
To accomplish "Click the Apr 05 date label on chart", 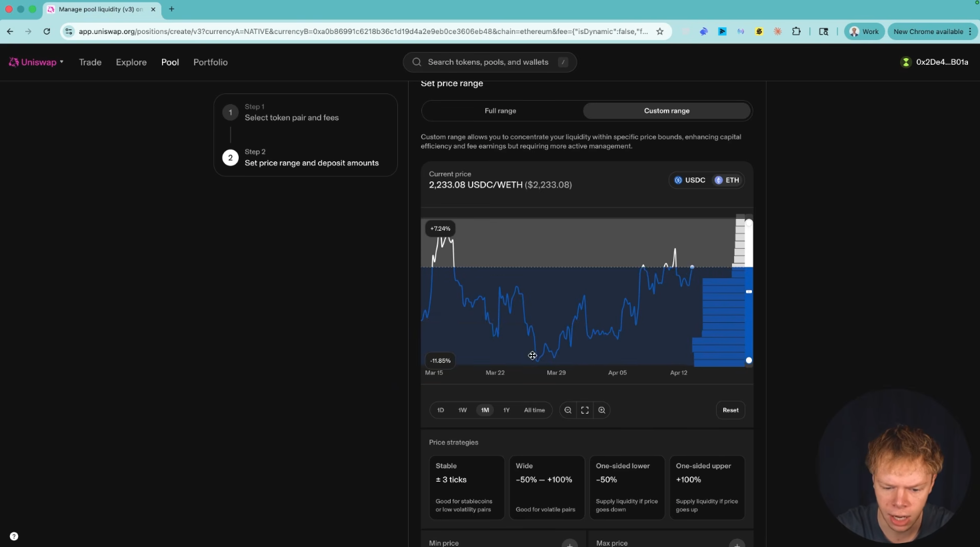I will pos(617,373).
